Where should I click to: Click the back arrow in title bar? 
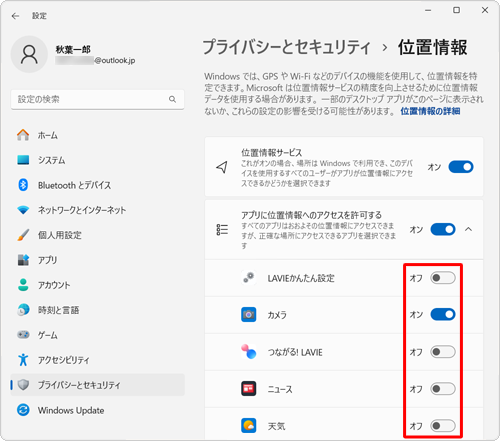pyautogui.click(x=15, y=16)
